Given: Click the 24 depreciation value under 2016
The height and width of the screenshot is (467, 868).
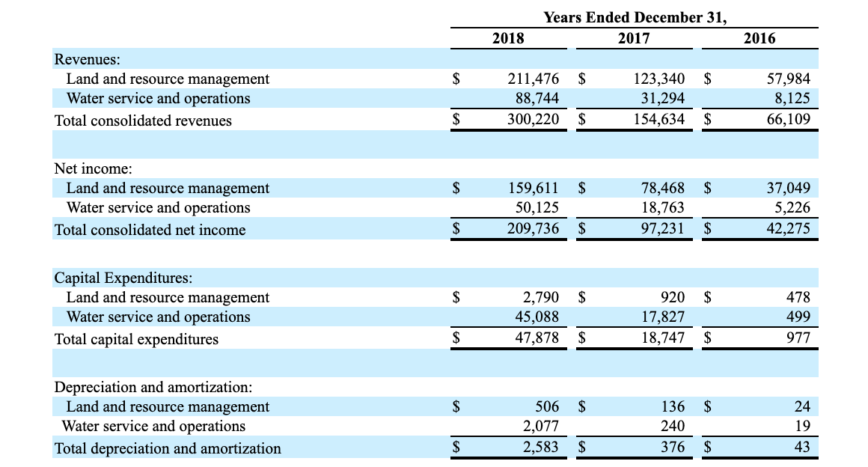Looking at the screenshot, I should pos(804,406).
